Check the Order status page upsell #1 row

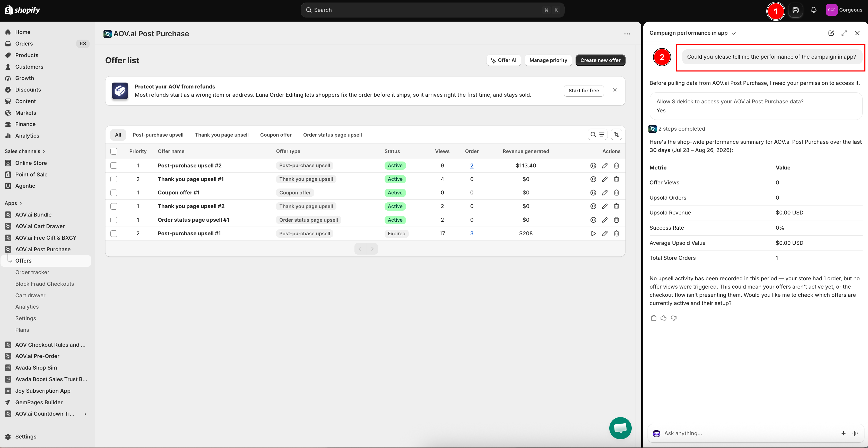pyautogui.click(x=114, y=220)
